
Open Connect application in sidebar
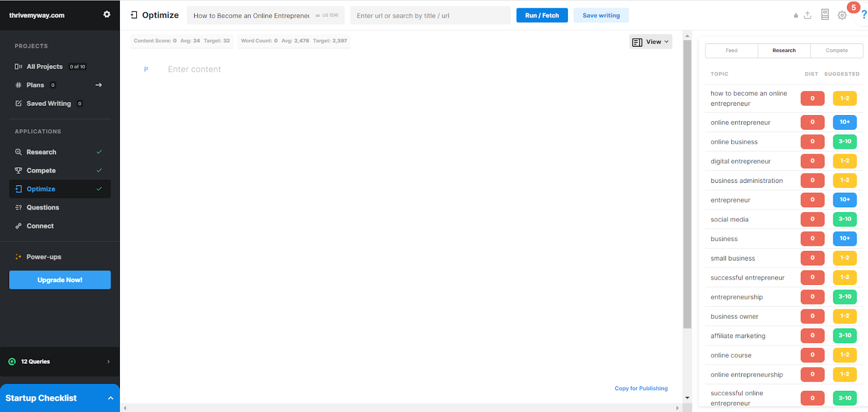(x=40, y=226)
